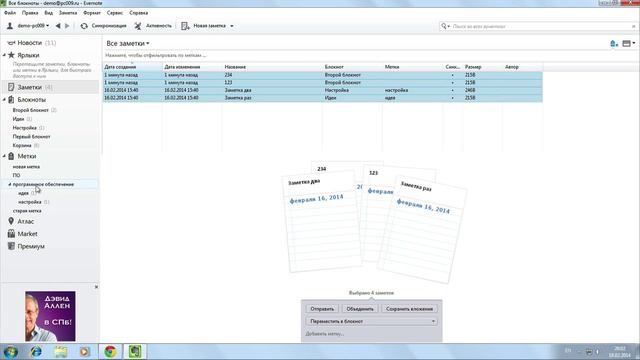
Task: Open the Новая заметка dropdown arrow
Action: 232,26
